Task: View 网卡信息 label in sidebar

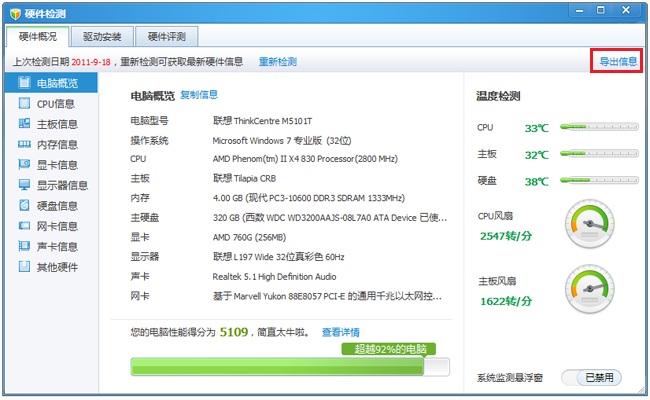Action: pos(57,226)
